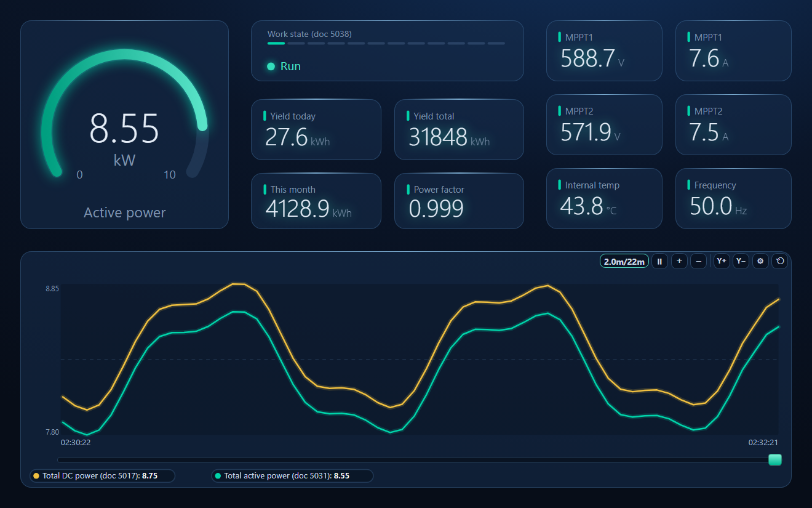Image resolution: width=812 pixels, height=508 pixels.
Task: Click the Run status indicator
Action: tap(284, 67)
